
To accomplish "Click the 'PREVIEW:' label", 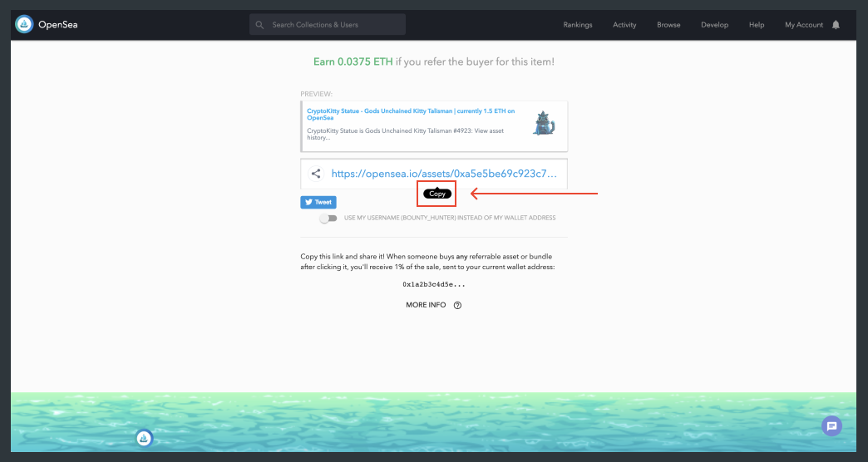I will coord(317,94).
